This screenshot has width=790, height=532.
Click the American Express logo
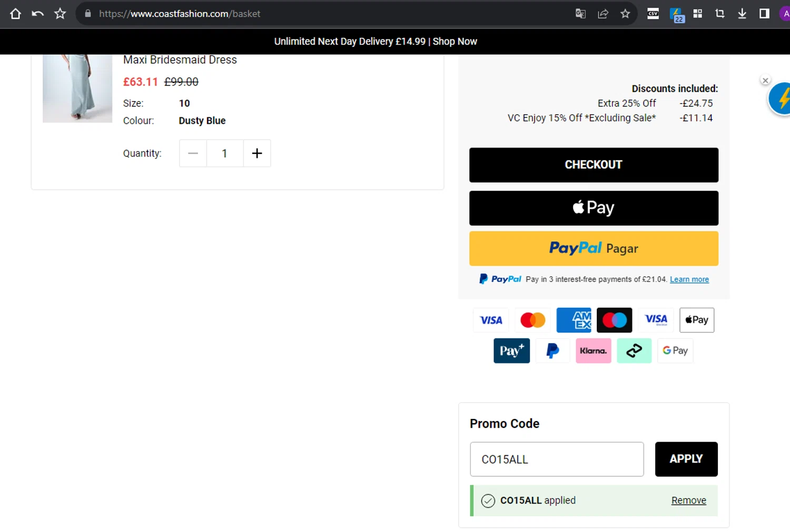point(574,320)
